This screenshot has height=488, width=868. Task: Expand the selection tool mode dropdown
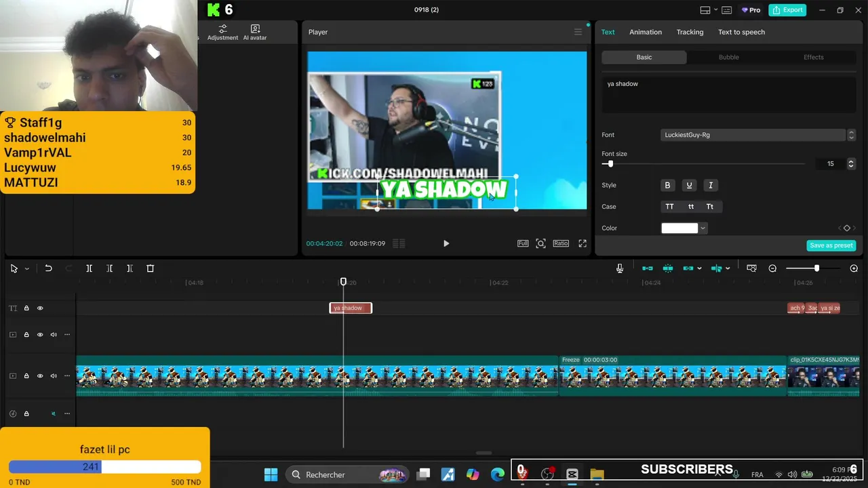pos(26,268)
